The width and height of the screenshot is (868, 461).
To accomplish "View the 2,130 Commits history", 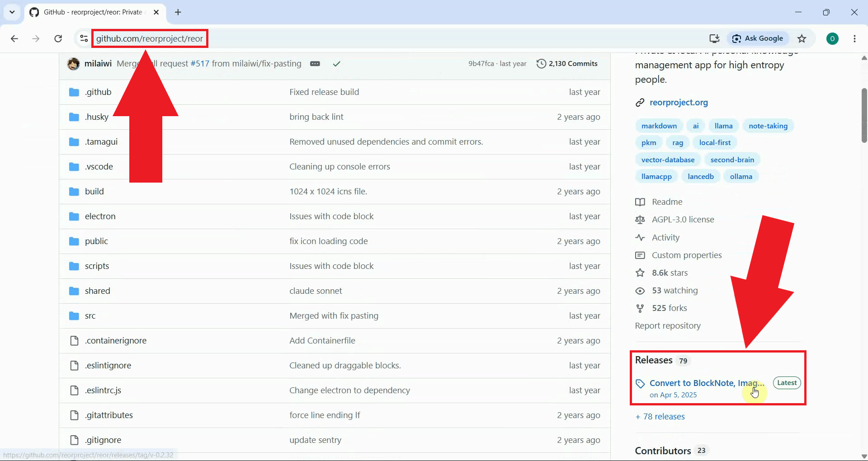I will click(567, 64).
